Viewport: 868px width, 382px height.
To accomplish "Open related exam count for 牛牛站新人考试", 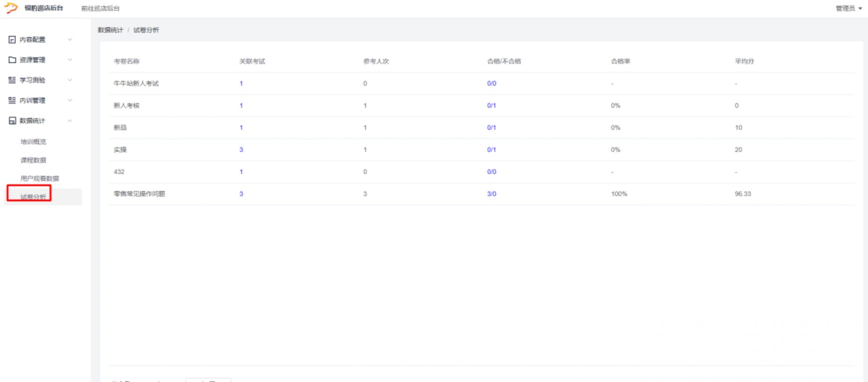I will (x=241, y=83).
